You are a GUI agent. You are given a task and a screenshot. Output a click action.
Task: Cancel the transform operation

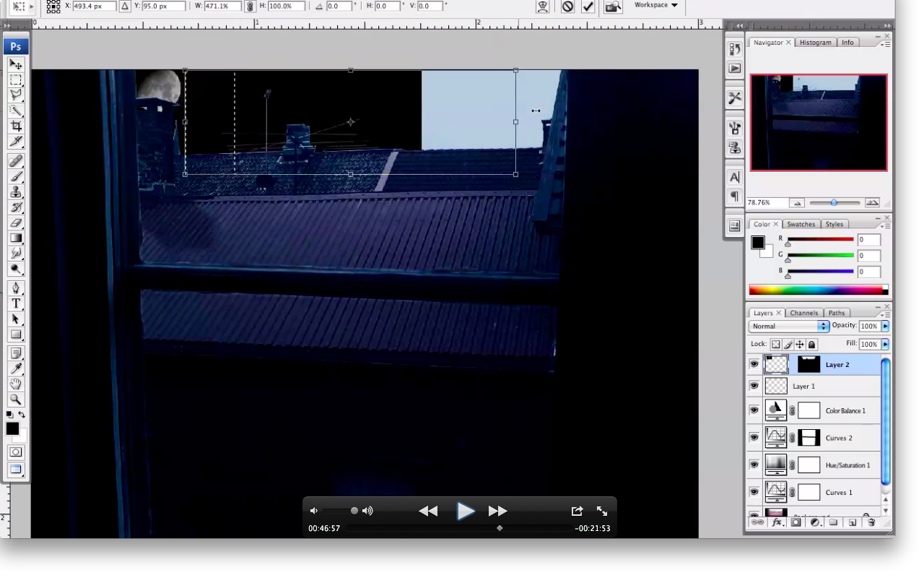(x=567, y=7)
